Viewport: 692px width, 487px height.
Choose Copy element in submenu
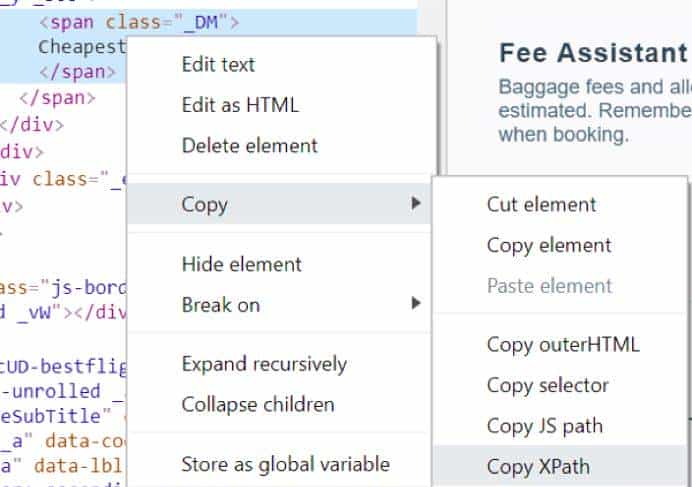tap(548, 245)
